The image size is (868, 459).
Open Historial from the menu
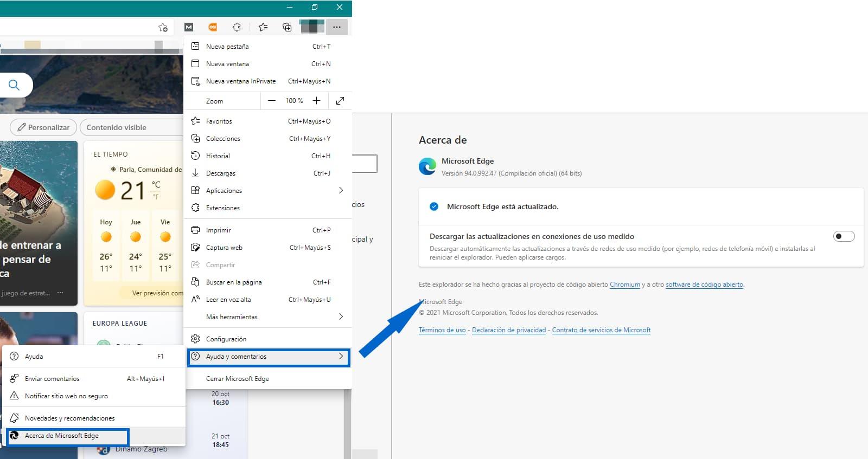268,156
